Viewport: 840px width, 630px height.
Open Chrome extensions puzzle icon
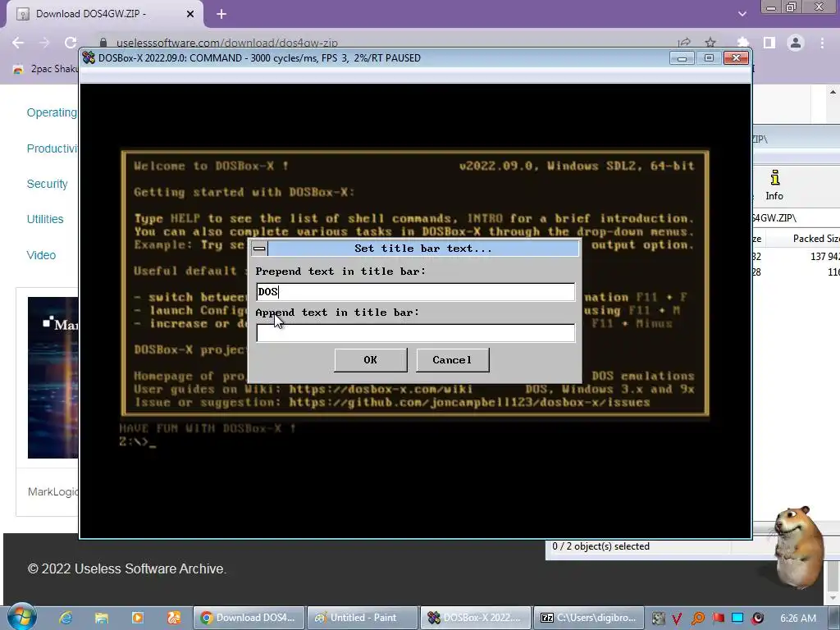coord(742,43)
